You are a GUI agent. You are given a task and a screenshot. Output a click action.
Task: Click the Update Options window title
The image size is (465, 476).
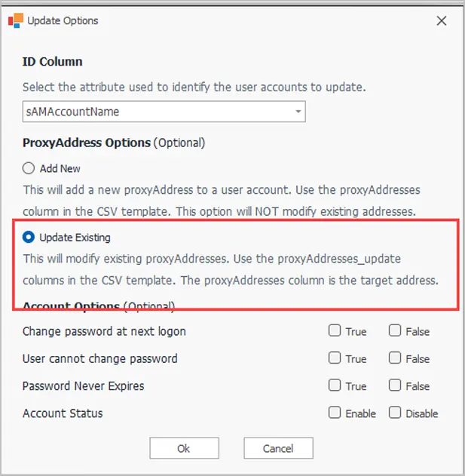click(63, 20)
